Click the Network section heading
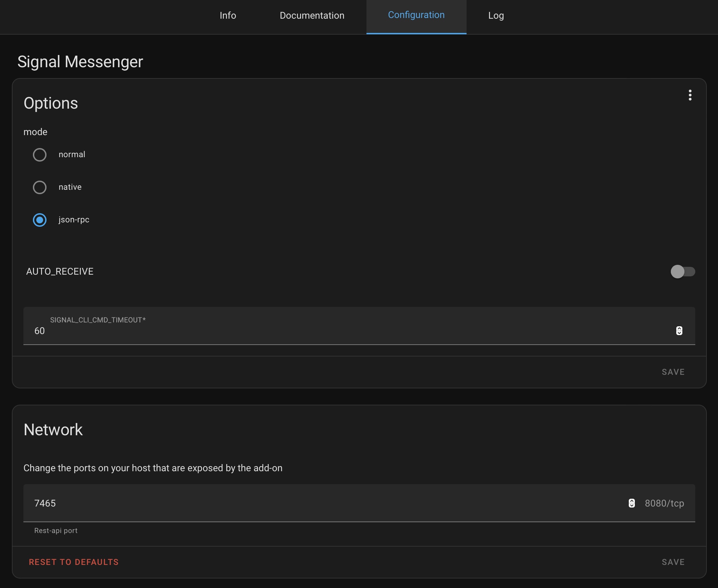 (x=53, y=429)
